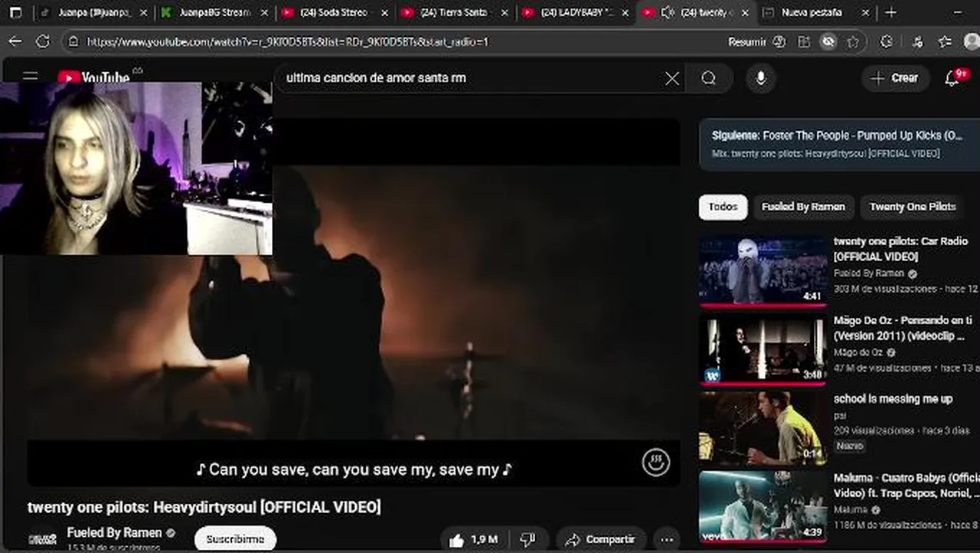
Task: Open 'Maluma - Cuatro Babys' video title
Action: (907, 485)
